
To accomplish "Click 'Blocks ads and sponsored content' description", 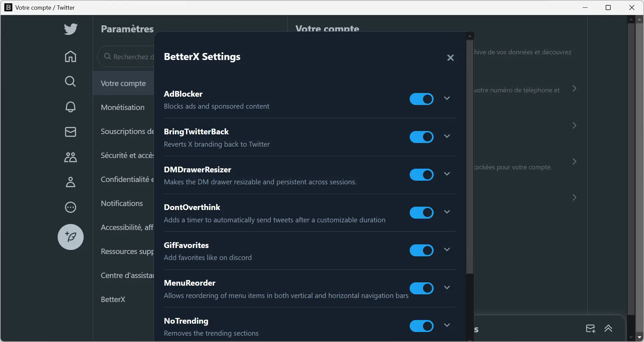I will 216,106.
